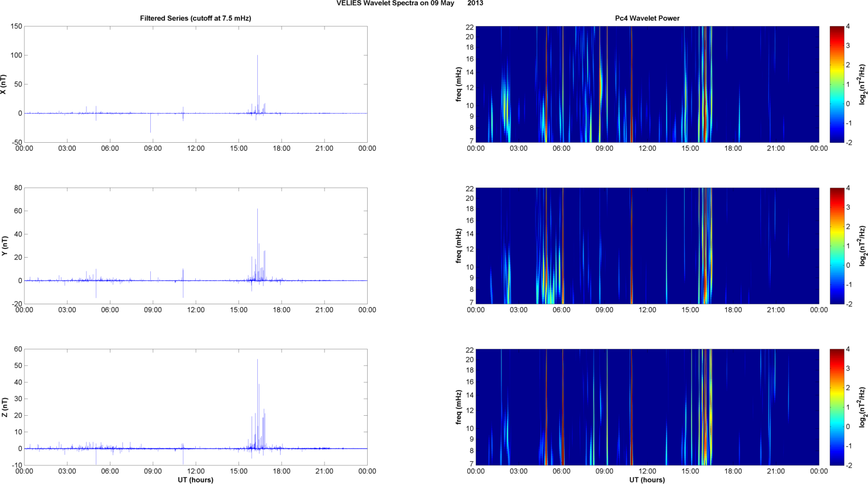Click the tallest spike in the Z series plot

tap(257, 361)
